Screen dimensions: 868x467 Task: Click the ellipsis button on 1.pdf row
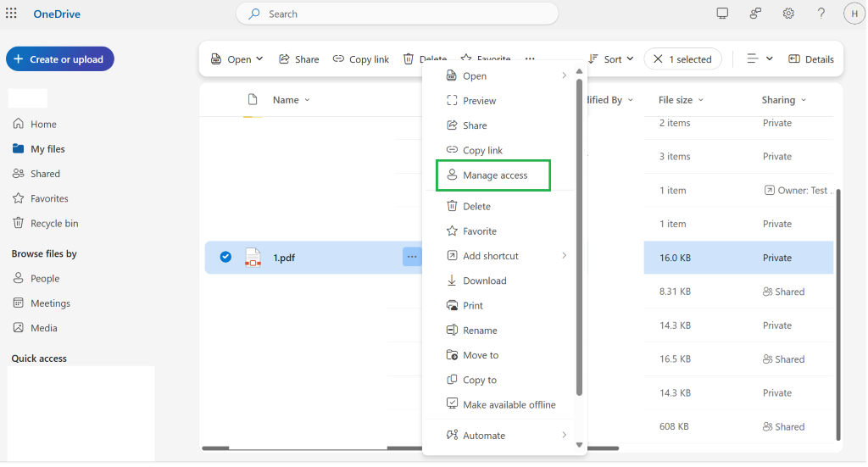coord(412,257)
